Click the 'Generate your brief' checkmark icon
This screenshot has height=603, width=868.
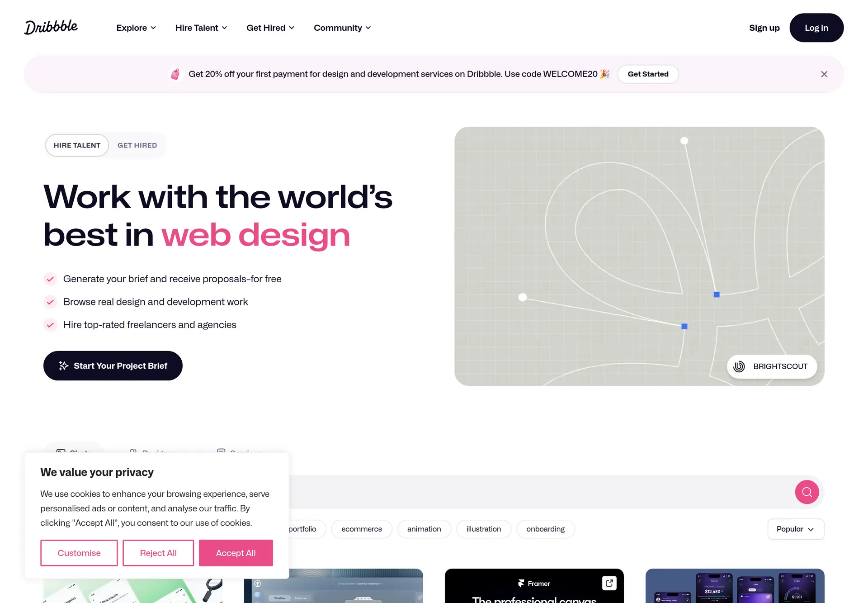coord(50,279)
